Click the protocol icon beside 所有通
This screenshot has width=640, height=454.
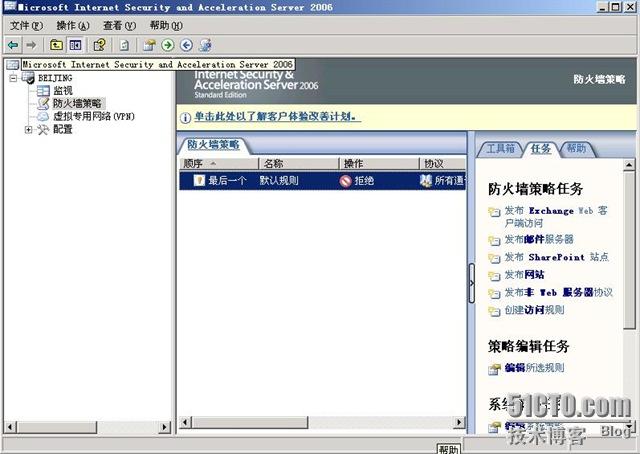426,180
